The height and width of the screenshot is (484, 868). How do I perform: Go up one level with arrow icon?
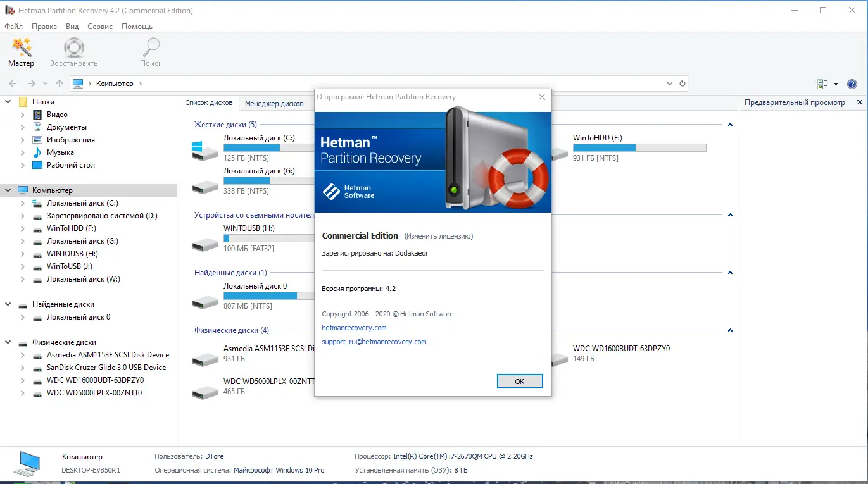coord(59,83)
